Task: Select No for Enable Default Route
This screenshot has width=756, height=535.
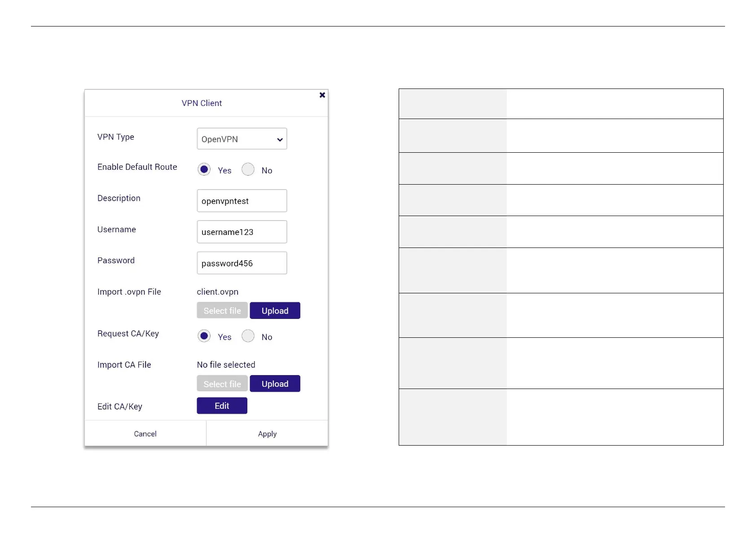Action: [248, 169]
